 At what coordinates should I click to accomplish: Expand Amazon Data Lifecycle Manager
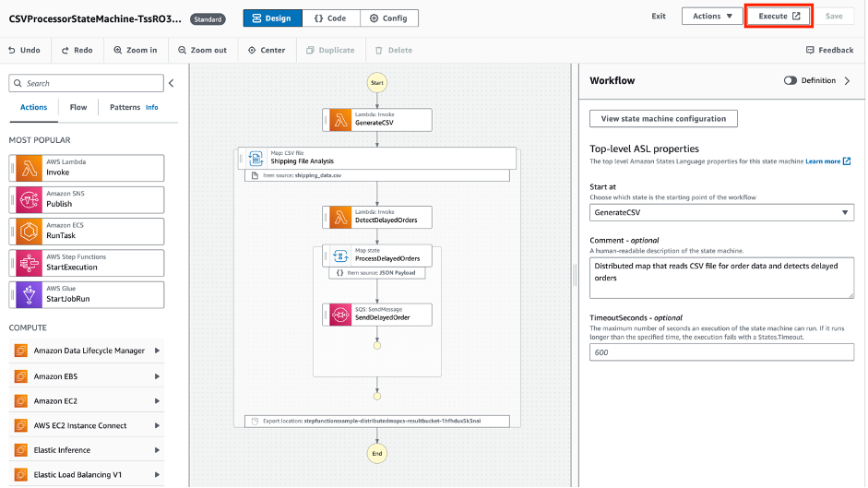click(157, 351)
